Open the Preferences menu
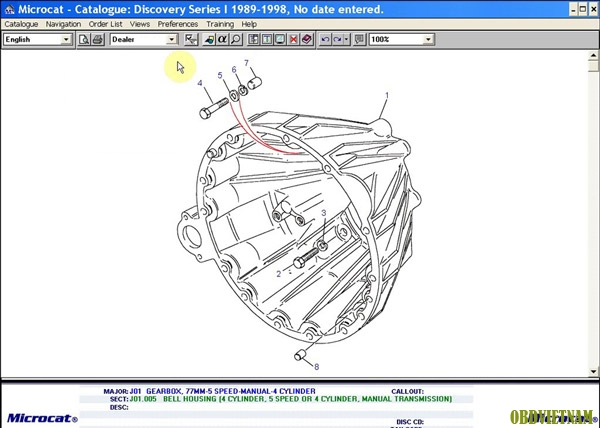Viewport: 600px width, 428px height. [178, 24]
